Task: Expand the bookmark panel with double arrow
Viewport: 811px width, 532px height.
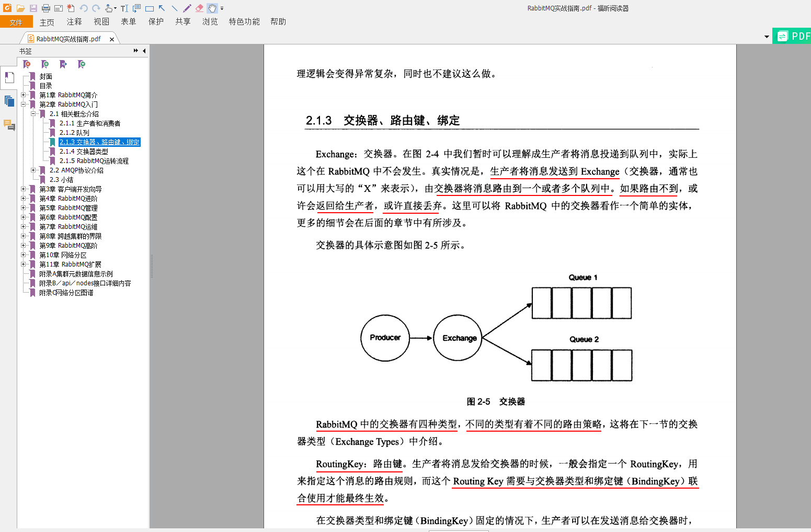Action: 136,51
